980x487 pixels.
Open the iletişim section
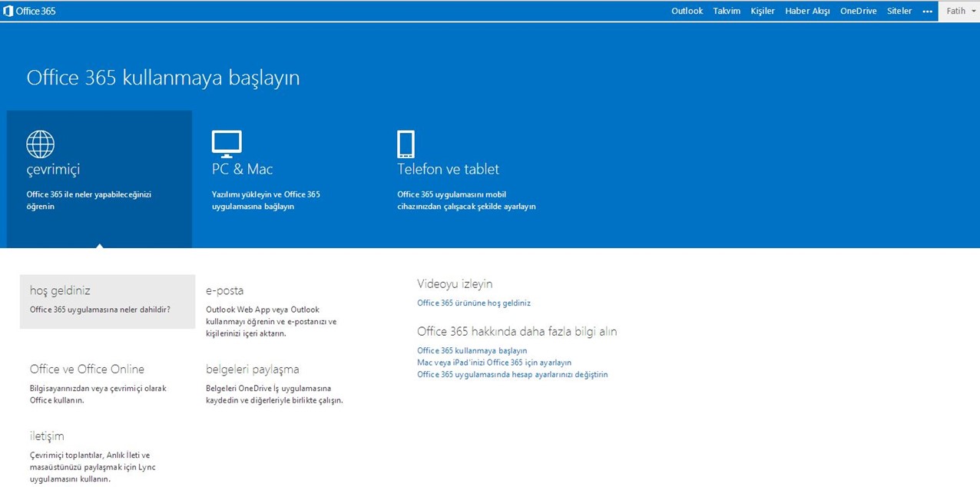[47, 436]
